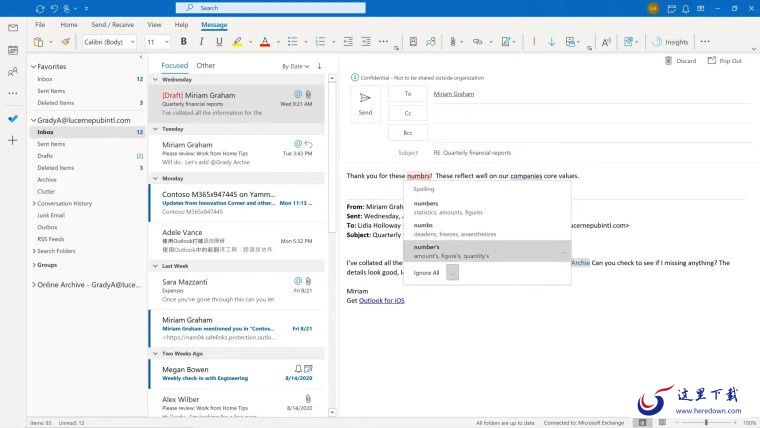
Task: Open the font name Calibri dropdown
Action: tap(132, 42)
